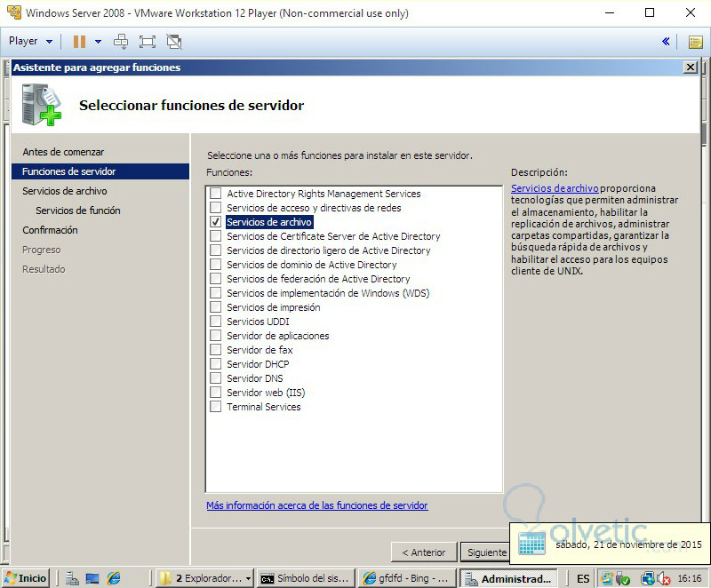This screenshot has height=588, width=711.
Task: Uncheck Servicios de archivo
Action: coord(215,222)
